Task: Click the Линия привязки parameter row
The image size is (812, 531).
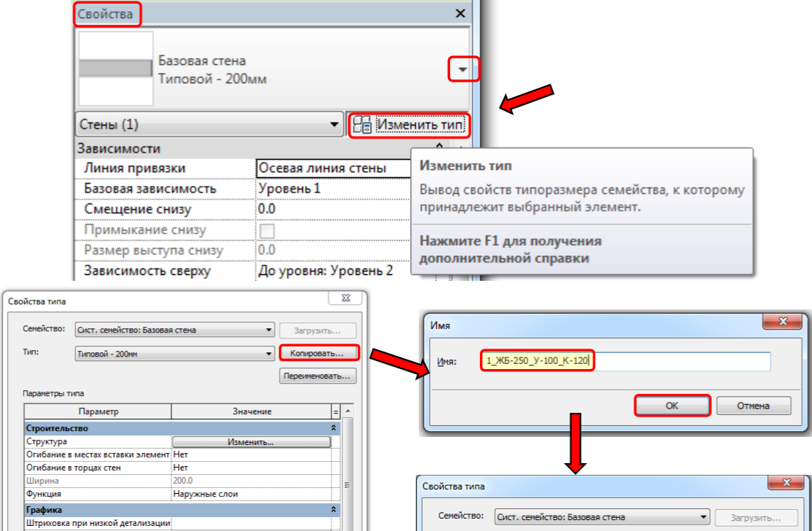Action: 244,168
